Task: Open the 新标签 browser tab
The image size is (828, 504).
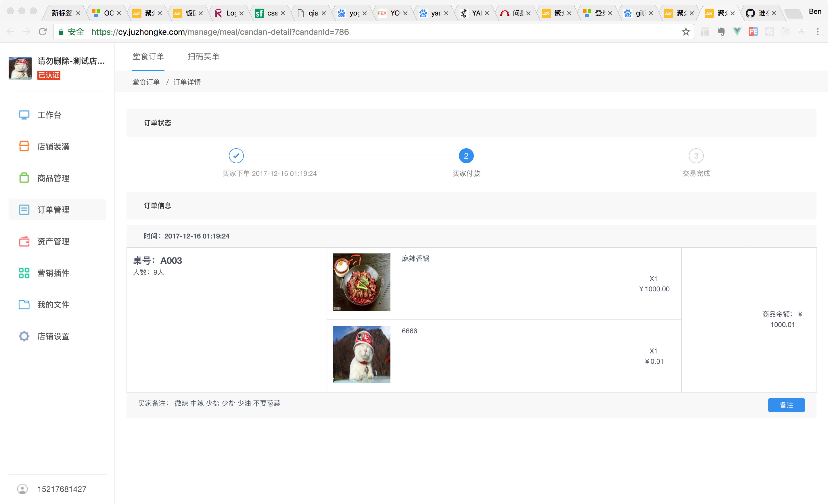Action: point(62,13)
